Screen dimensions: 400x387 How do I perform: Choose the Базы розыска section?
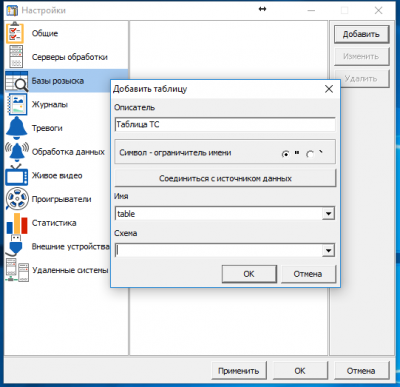point(58,81)
